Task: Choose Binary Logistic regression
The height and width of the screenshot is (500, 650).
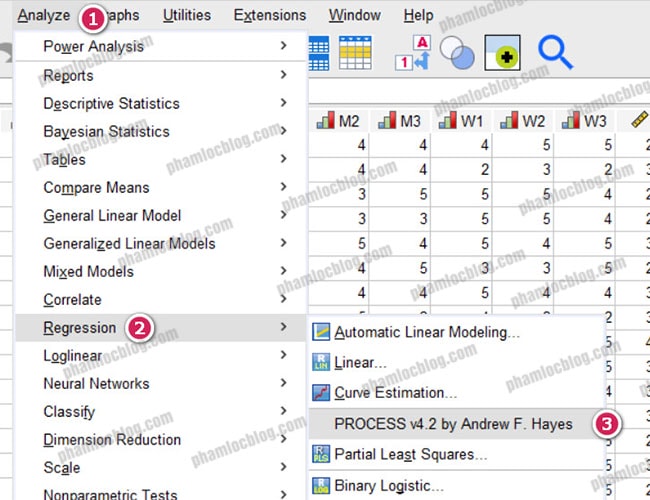Action: (389, 486)
